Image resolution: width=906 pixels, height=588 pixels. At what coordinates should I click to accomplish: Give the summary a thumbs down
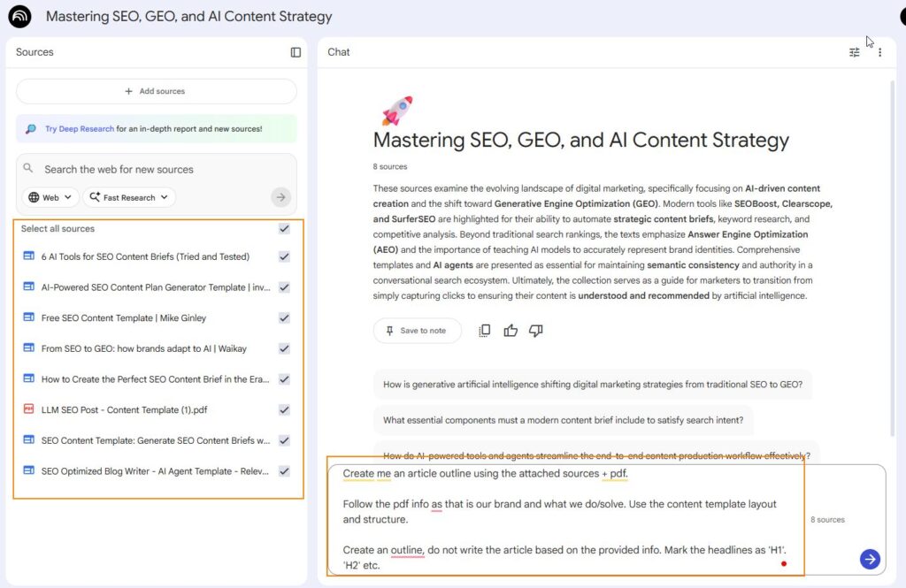pyautogui.click(x=535, y=331)
